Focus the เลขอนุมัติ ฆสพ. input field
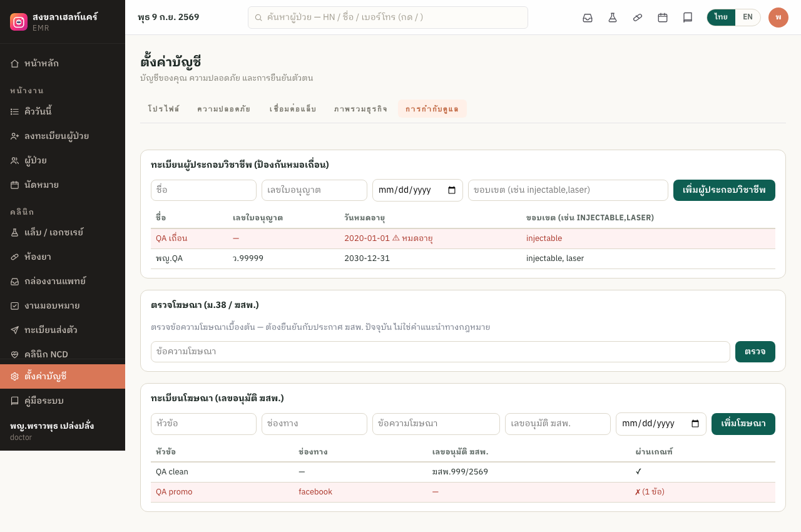 tap(558, 424)
